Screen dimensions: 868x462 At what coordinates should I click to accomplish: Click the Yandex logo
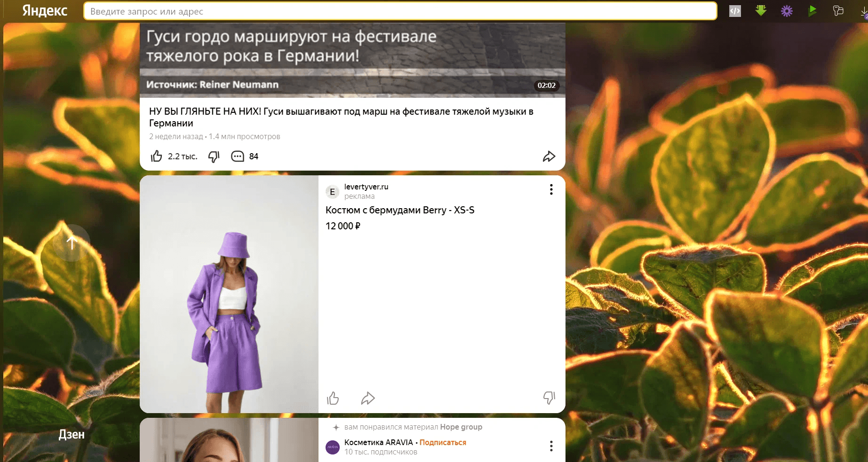(45, 11)
